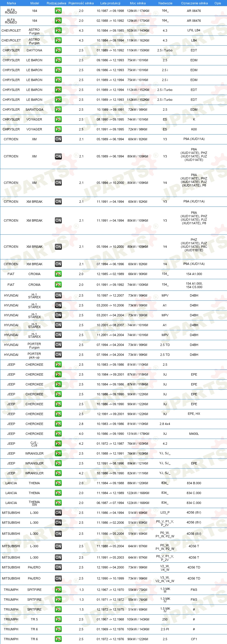Click the PB icon in the Chrysler Daytona row
Viewport: 227px width, 644px height.
[x=58, y=50]
